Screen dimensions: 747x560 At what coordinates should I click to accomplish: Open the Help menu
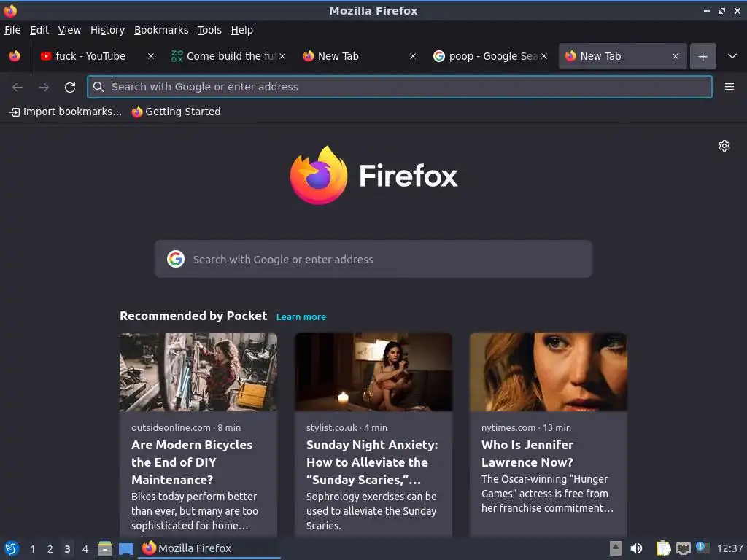point(242,30)
